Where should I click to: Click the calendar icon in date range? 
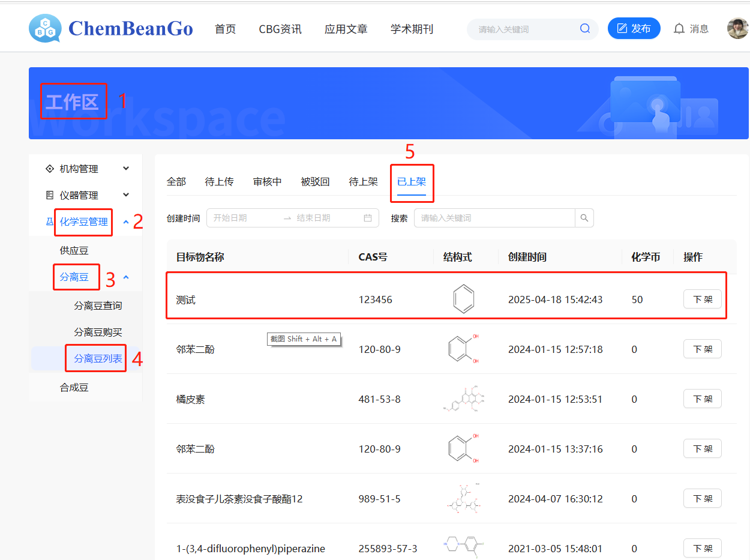point(368,218)
